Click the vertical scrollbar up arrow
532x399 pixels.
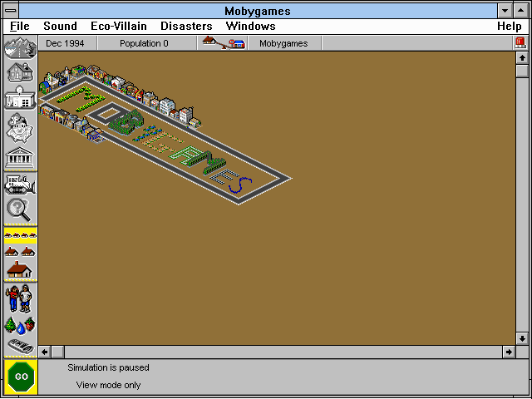pos(522,58)
